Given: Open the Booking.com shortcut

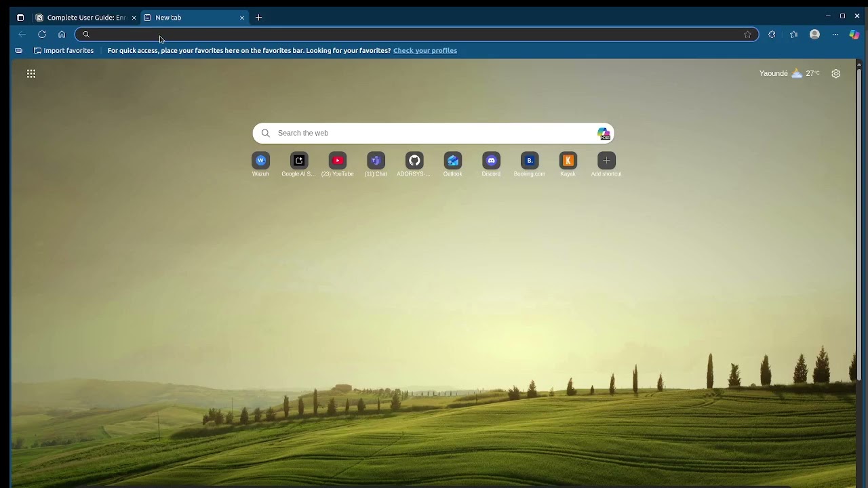Looking at the screenshot, I should click(x=530, y=165).
